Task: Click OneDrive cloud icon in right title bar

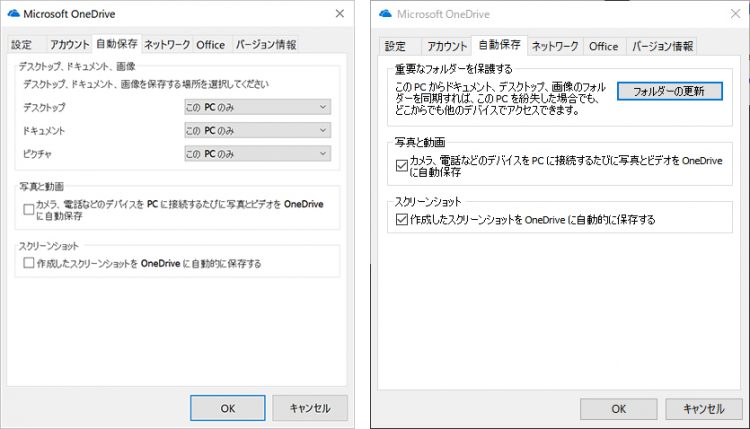Action: [386, 14]
